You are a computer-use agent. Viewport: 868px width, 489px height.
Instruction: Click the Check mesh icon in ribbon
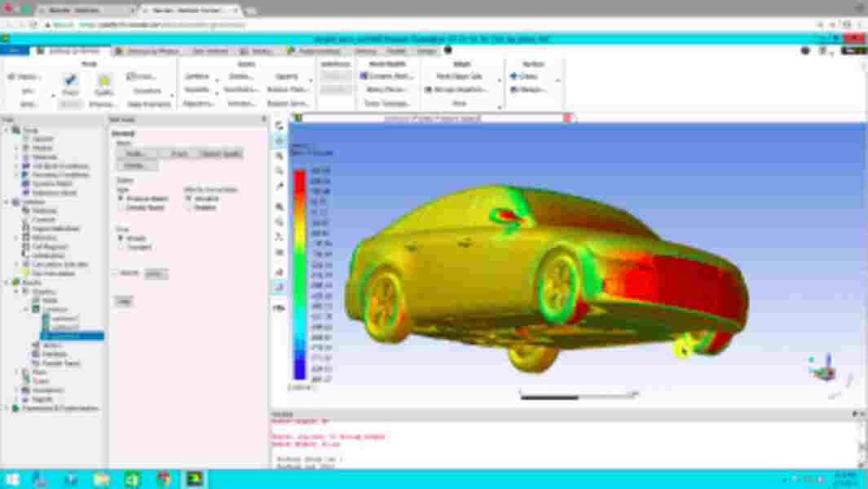click(70, 81)
